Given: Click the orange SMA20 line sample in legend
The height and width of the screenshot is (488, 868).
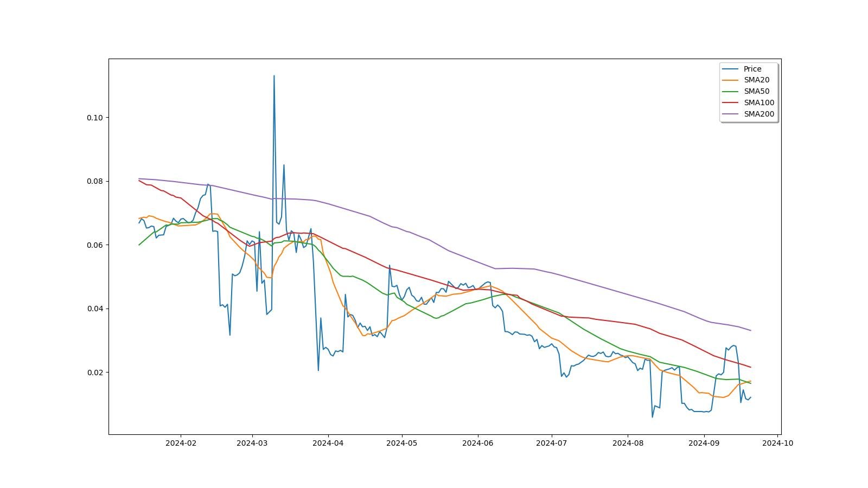Looking at the screenshot, I should [731, 80].
